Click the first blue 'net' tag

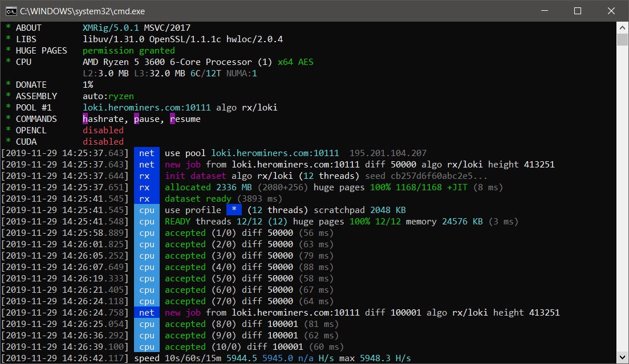point(147,153)
